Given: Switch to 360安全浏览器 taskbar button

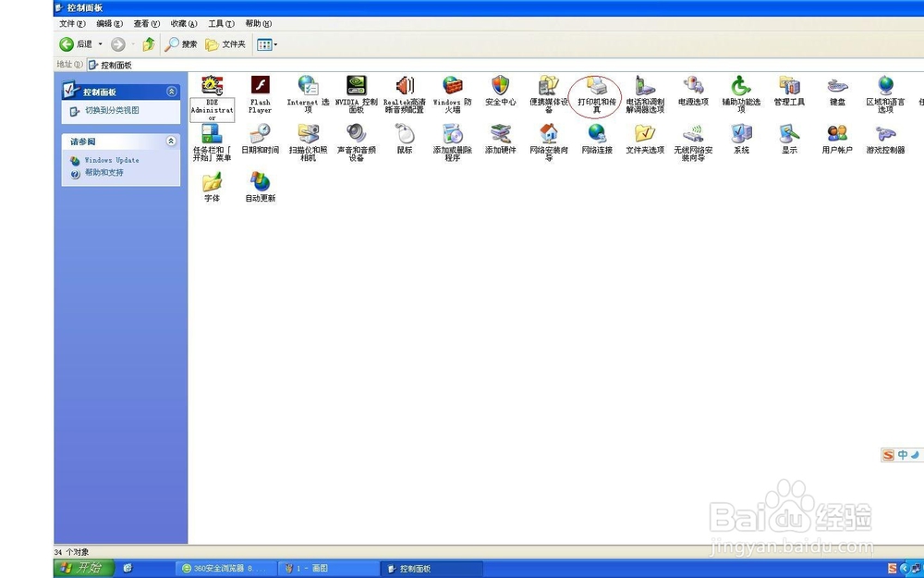Looking at the screenshot, I should [225, 569].
